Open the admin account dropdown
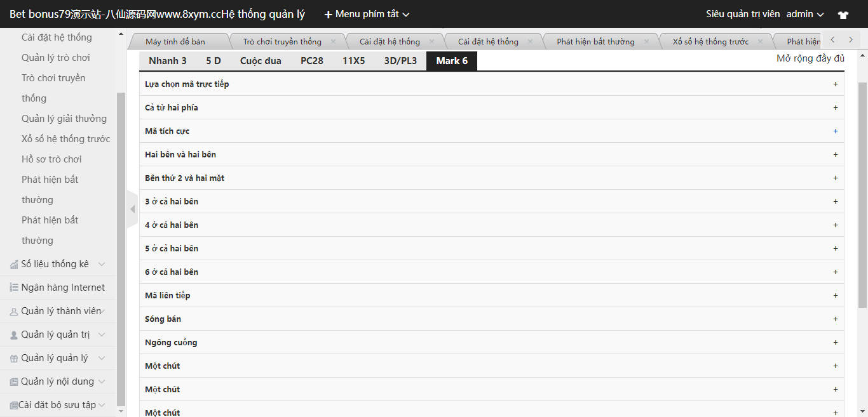This screenshot has height=417, width=868. 804,14
